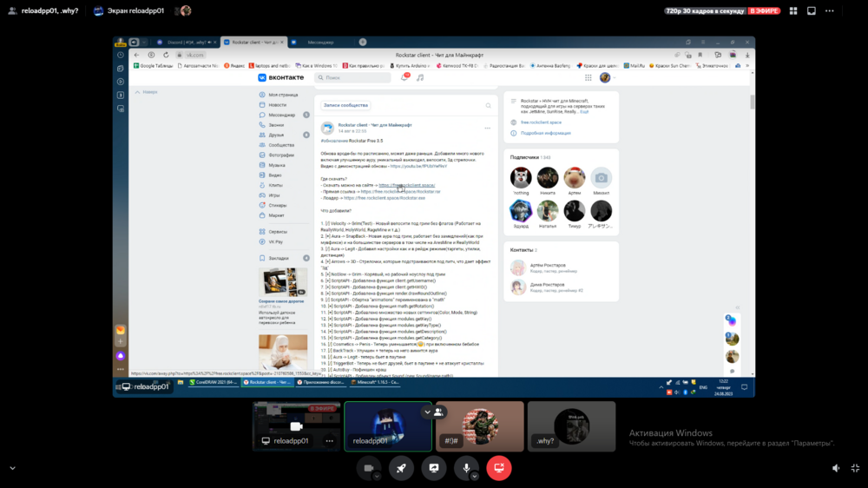Select the .why? participant tile
This screenshot has width=868, height=488.
pyautogui.click(x=571, y=426)
